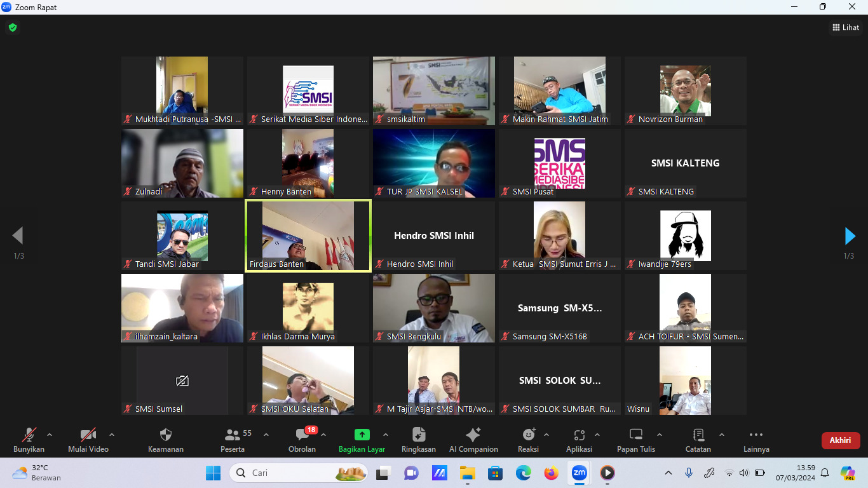
Task: Select Hendro SMSI Inhil tile
Action: point(434,236)
